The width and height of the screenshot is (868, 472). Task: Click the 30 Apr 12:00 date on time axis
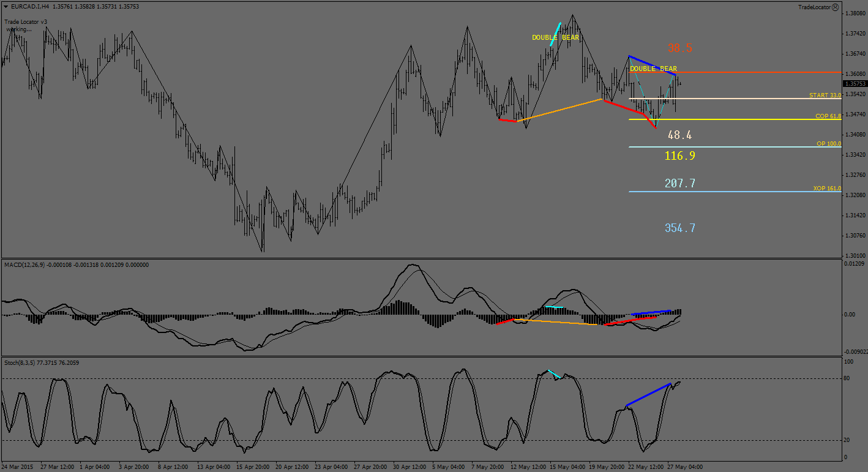410,466
